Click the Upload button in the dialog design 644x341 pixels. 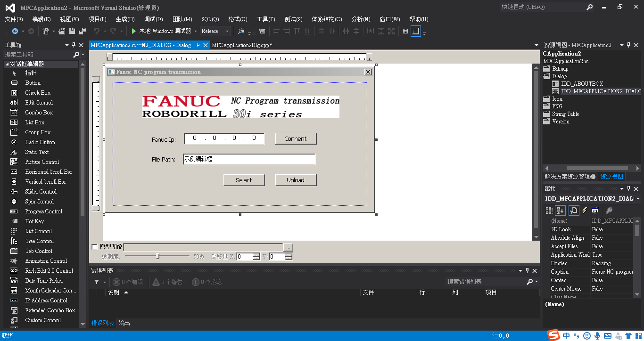296,180
